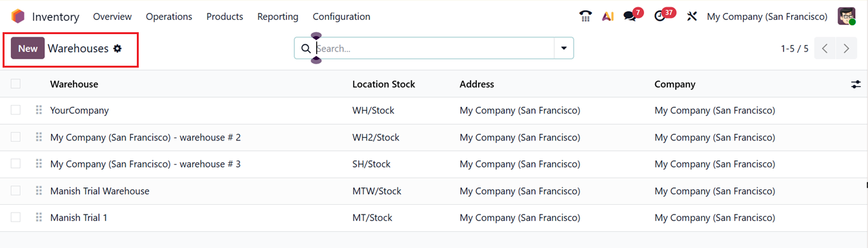
Task: Check the box for the warehouse # 2 row
Action: [15, 137]
